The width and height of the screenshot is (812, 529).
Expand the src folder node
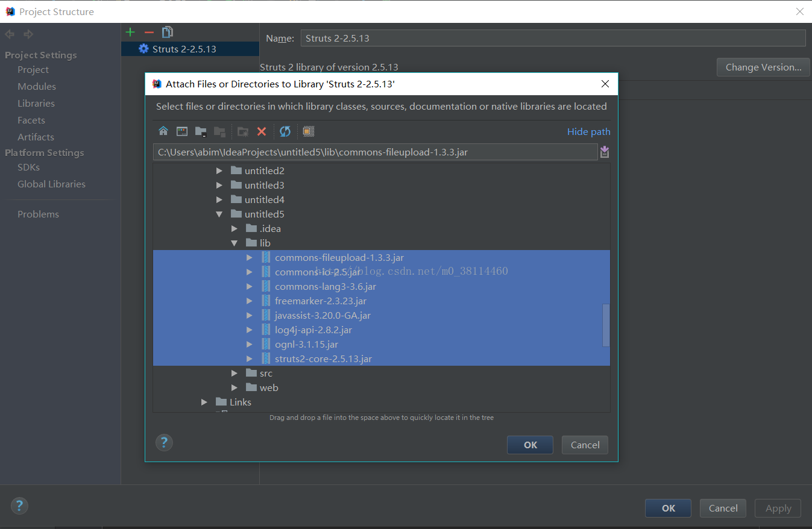pyautogui.click(x=234, y=373)
